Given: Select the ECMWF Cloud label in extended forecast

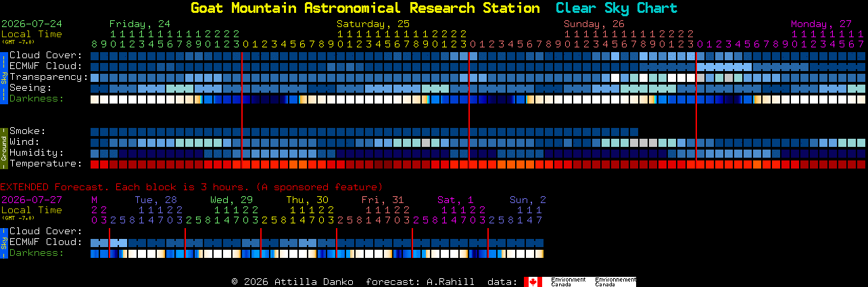Looking at the screenshot, I should (x=46, y=242).
